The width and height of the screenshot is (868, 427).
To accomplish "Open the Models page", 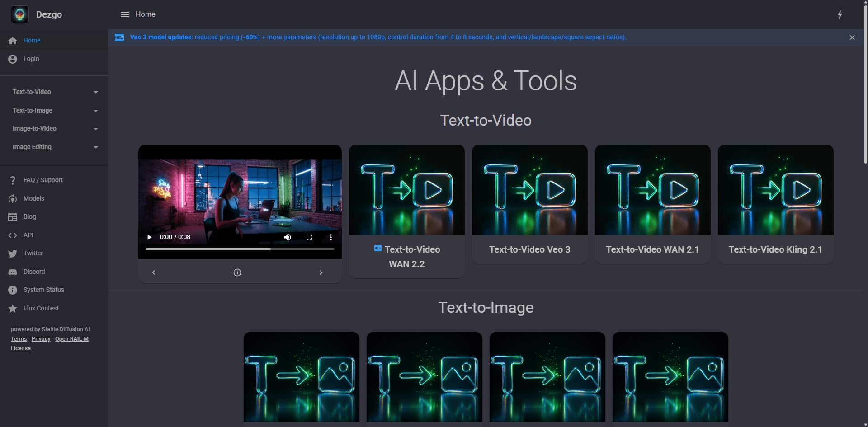I will pyautogui.click(x=33, y=198).
